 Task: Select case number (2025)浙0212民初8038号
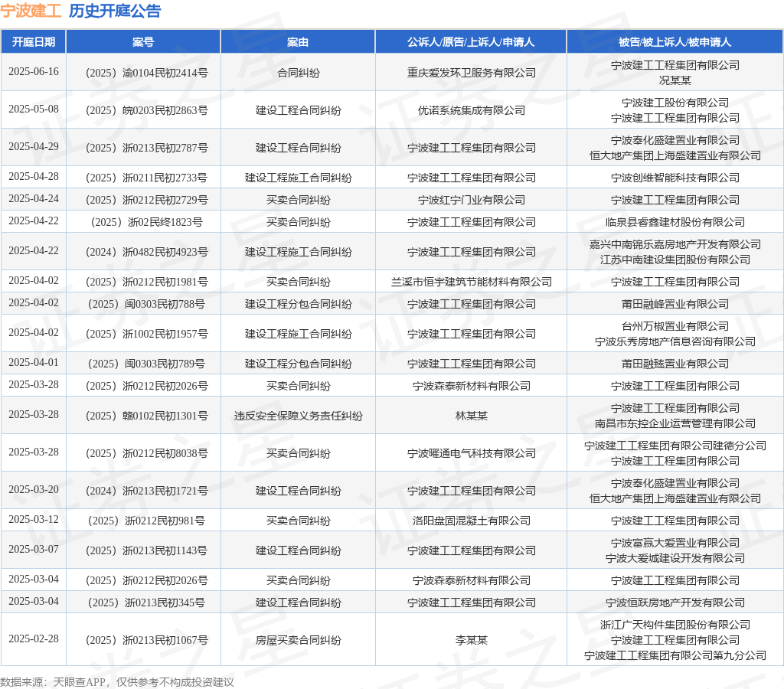[x=146, y=453]
